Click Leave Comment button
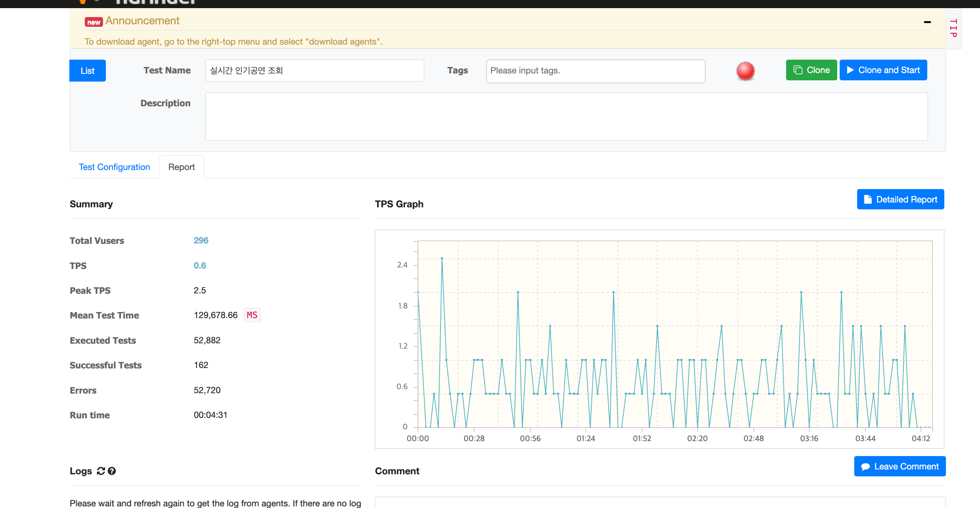 coord(899,466)
